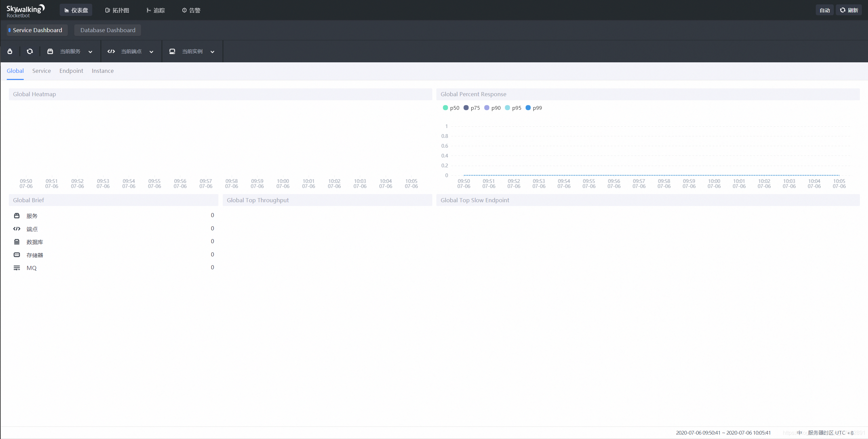868x439 pixels.
Task: Select the Service Dashboard tab
Action: (37, 30)
